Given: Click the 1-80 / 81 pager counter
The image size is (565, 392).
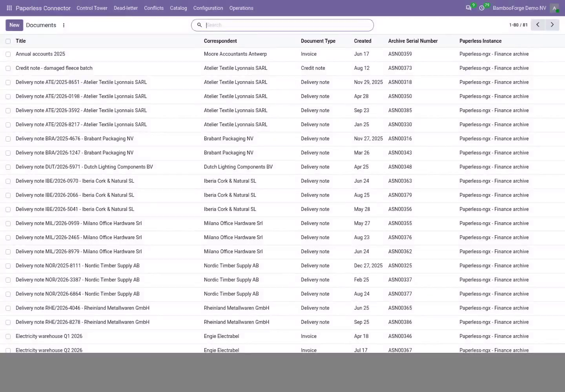Looking at the screenshot, I should pos(518,25).
